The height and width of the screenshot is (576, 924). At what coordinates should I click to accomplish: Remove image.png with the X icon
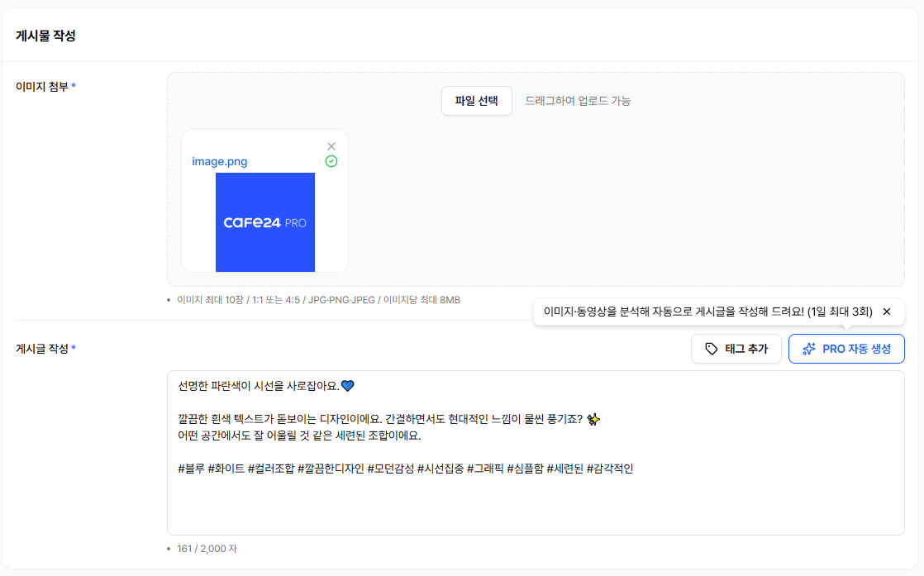coord(331,146)
